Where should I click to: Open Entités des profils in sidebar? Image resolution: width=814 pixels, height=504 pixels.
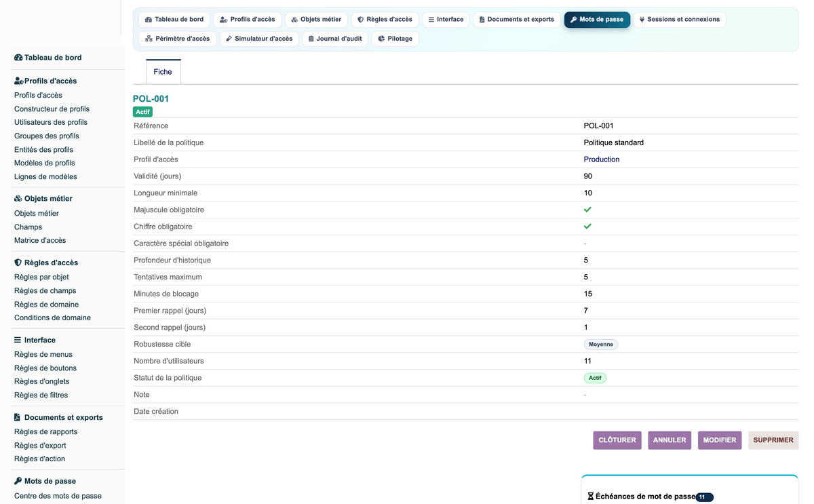(x=43, y=150)
